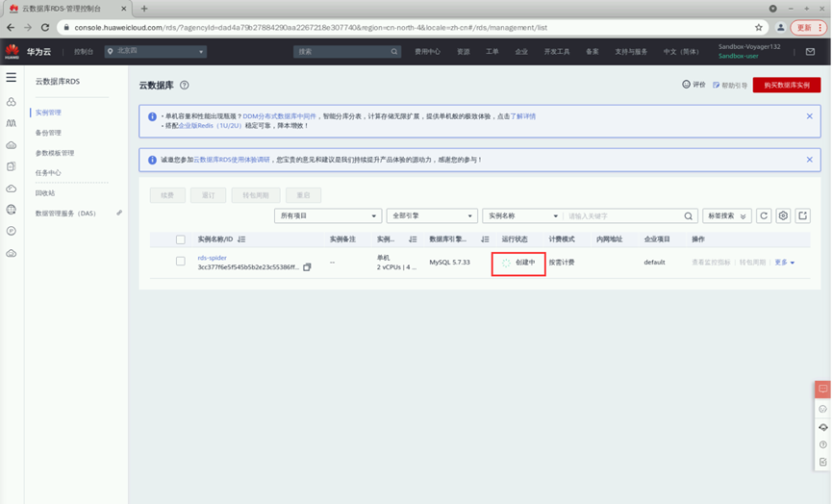Open the hamburger navigation menu
Screen dimensions: 832x504
point(12,78)
